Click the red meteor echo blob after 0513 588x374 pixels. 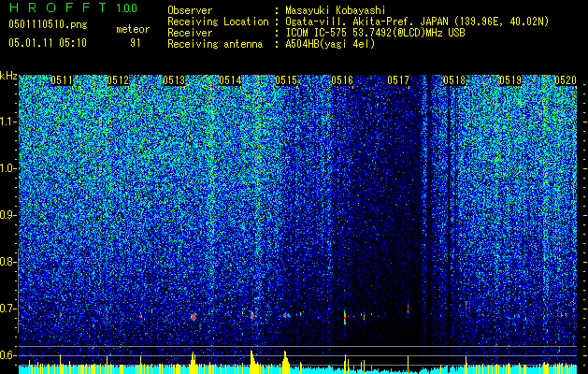[194, 317]
